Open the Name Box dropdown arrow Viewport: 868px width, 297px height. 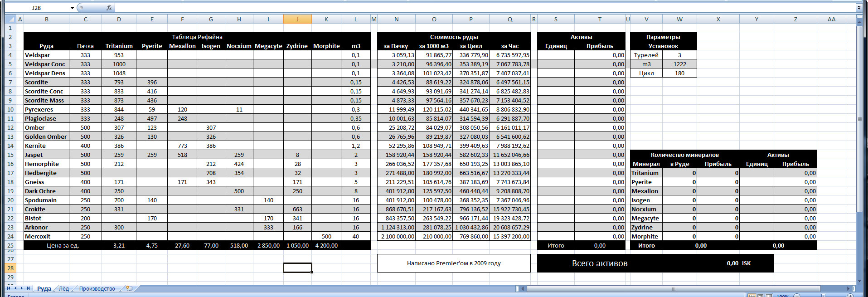point(72,8)
